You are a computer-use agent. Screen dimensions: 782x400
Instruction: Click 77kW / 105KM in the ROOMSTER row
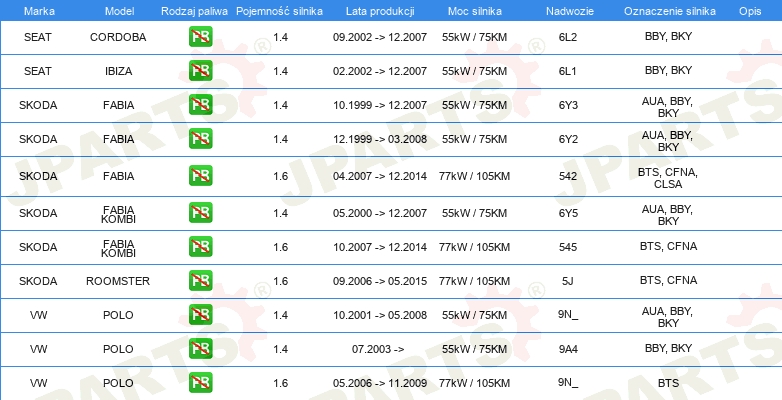475,281
